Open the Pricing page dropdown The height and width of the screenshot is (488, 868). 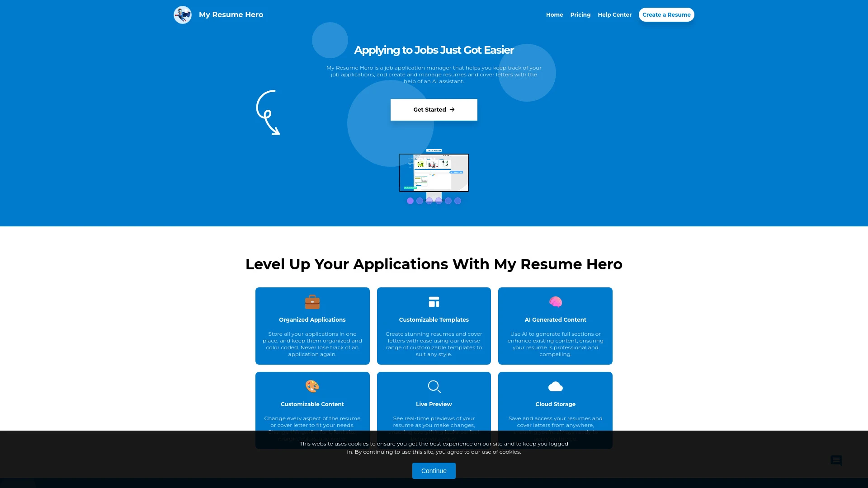580,14
